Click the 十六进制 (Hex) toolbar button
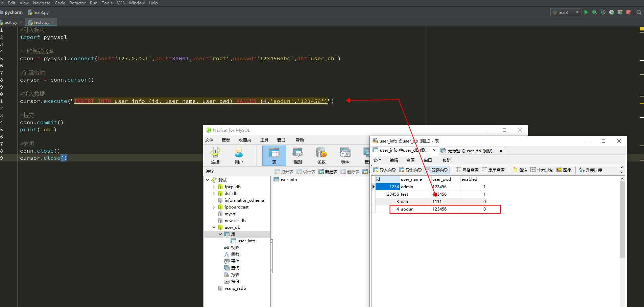This screenshot has height=307, width=644. pos(542,170)
